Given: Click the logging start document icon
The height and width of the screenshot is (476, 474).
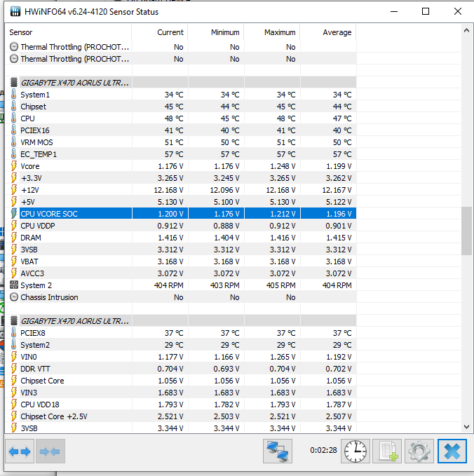Looking at the screenshot, I should pos(387,451).
